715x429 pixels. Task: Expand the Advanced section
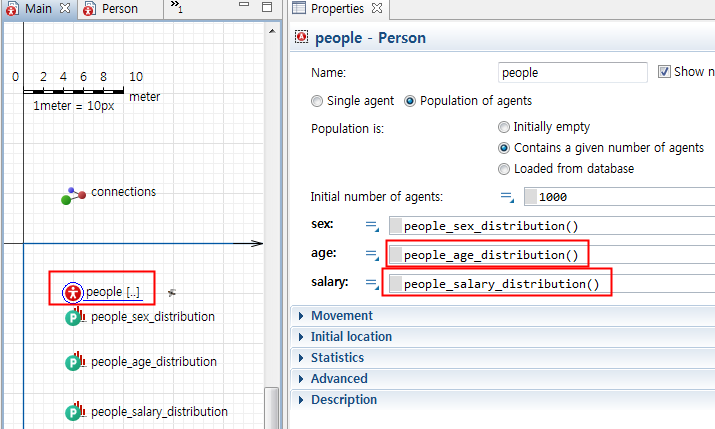pyautogui.click(x=301, y=378)
